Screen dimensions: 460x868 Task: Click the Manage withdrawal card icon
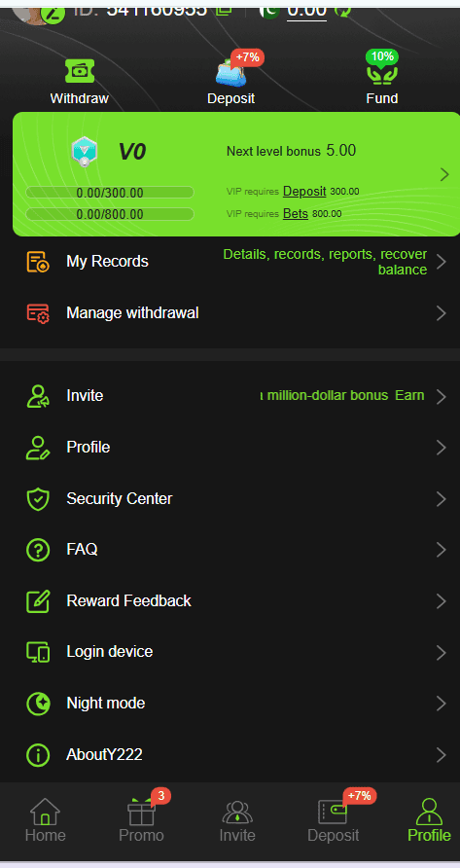(x=38, y=313)
